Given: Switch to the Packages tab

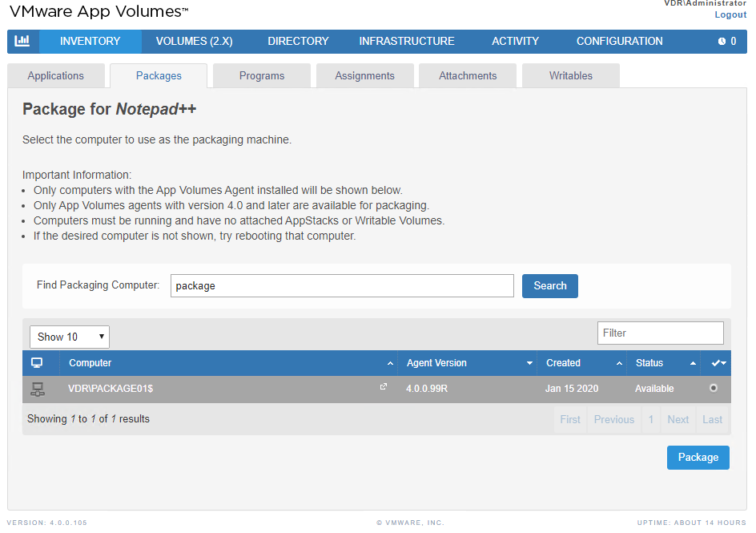Looking at the screenshot, I should (x=159, y=75).
